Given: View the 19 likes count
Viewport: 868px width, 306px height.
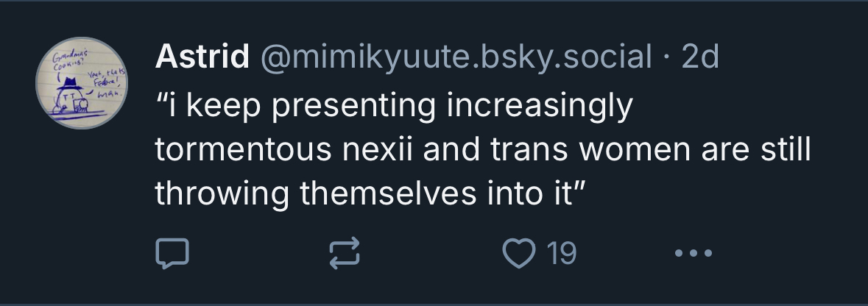Looking at the screenshot, I should coord(561,254).
